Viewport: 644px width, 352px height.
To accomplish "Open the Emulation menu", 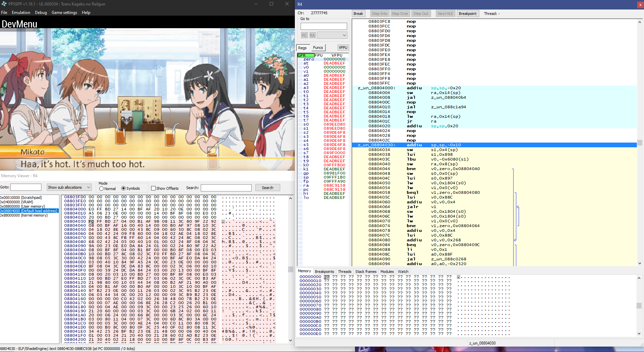I will tap(21, 13).
